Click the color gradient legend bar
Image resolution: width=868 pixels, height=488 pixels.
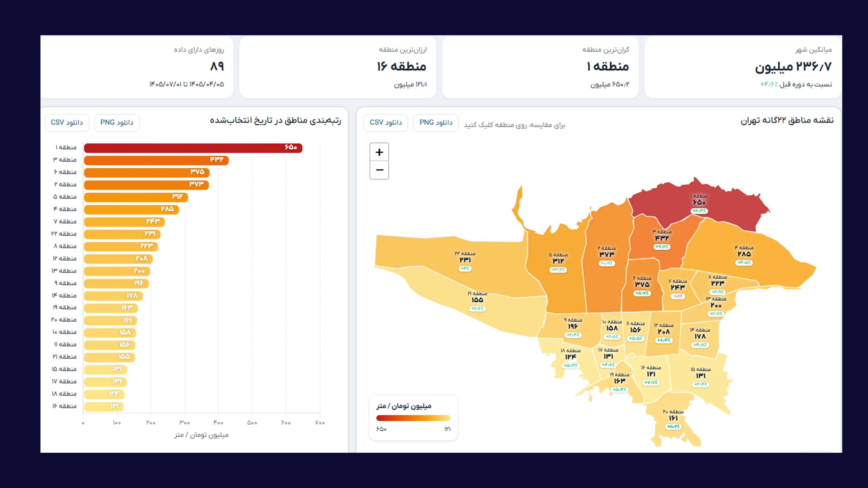(x=413, y=418)
